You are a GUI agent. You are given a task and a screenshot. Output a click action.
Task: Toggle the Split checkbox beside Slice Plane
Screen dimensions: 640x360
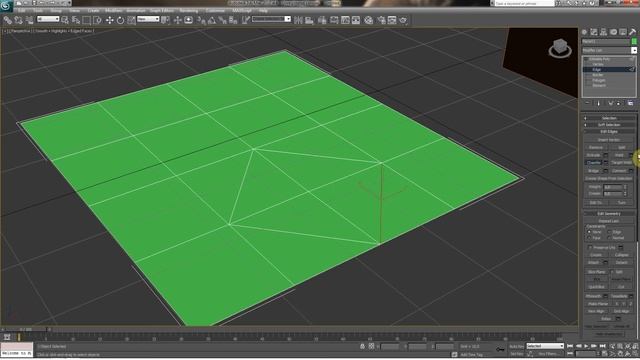612,271
